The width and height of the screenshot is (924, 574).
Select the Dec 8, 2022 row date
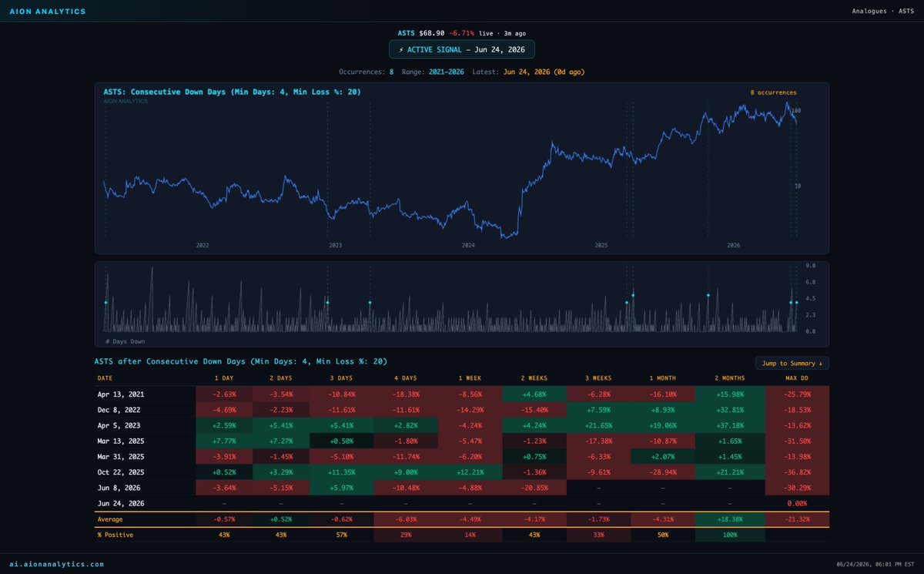pyautogui.click(x=119, y=409)
